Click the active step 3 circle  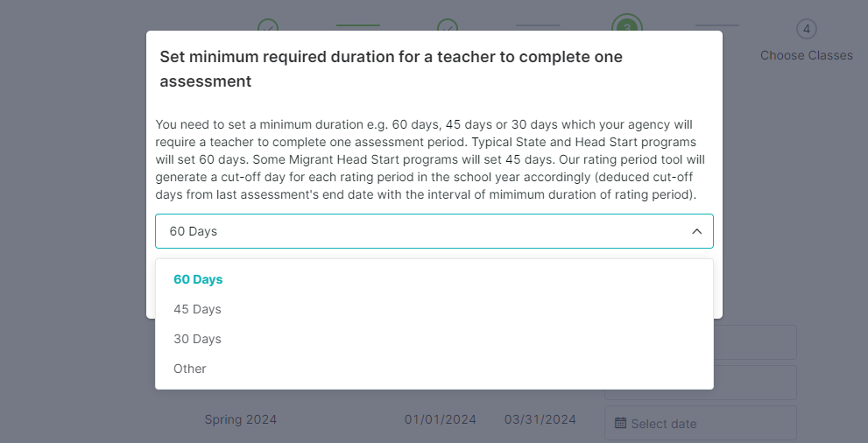point(627,24)
